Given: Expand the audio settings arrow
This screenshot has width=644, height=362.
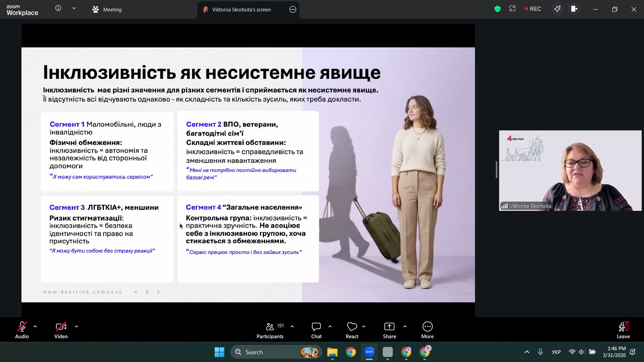Looking at the screenshot, I should 35,326.
